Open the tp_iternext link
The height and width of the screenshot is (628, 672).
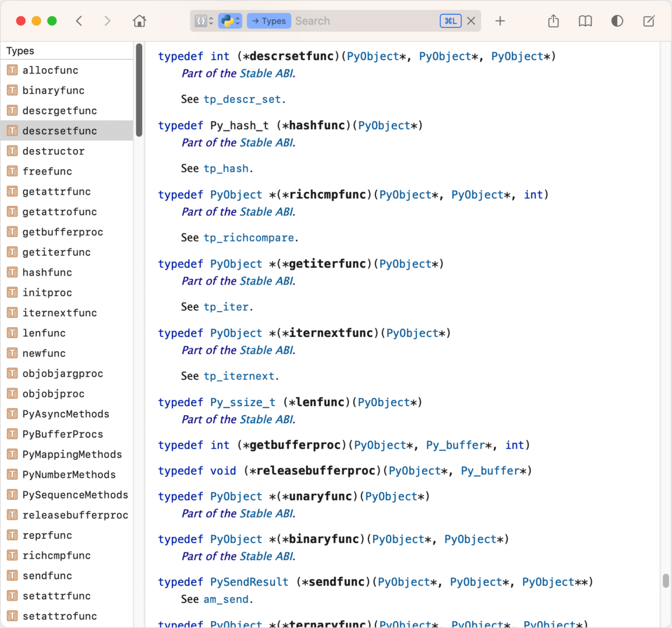(x=239, y=376)
